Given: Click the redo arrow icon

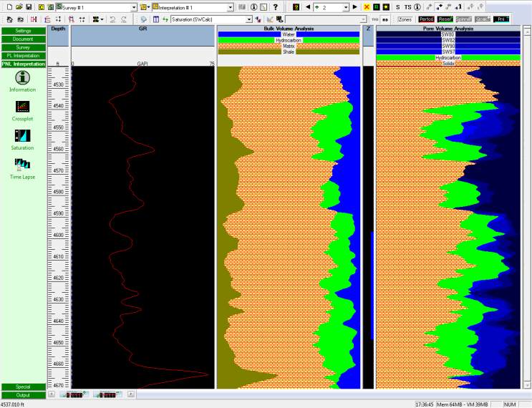Looking at the screenshot, I should (x=124, y=19).
